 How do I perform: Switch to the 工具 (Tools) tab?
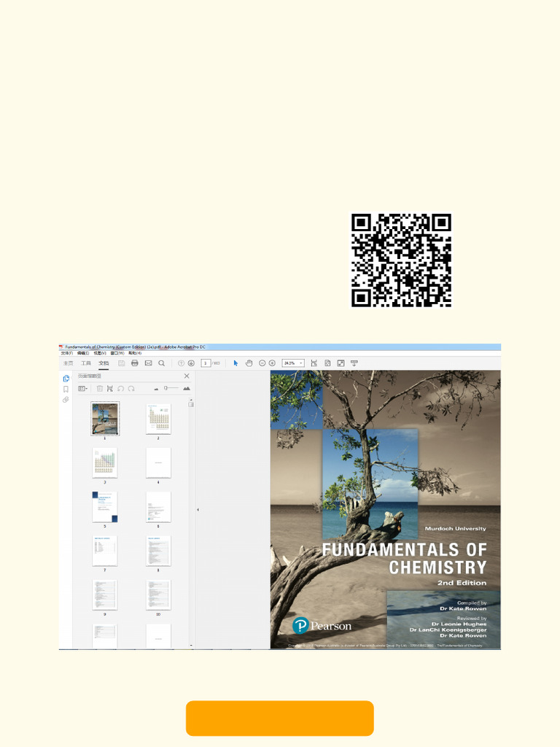pos(86,363)
